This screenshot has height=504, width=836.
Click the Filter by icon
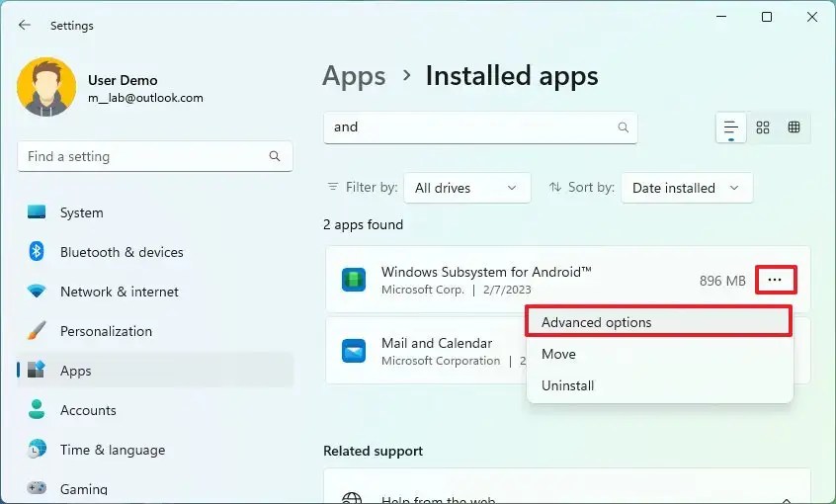point(333,187)
